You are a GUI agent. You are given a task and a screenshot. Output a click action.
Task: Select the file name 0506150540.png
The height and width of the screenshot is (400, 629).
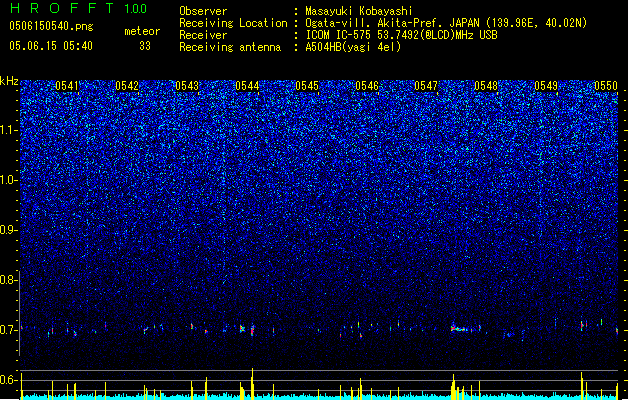pos(51,26)
